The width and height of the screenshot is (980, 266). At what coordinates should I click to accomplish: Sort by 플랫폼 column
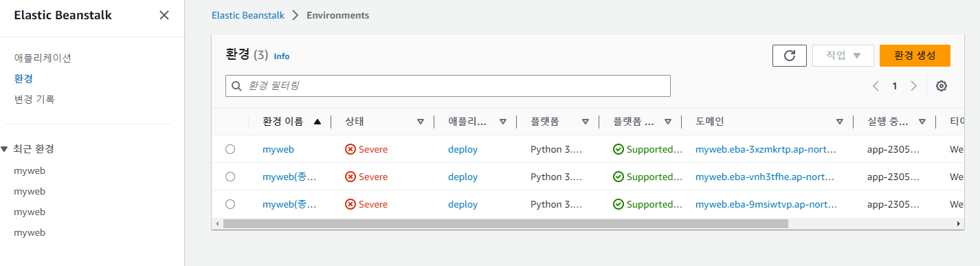(586, 122)
